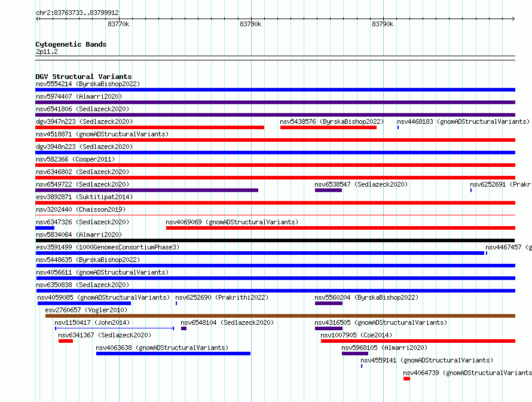Click the nsv4069069 (gnomADStructuralVariants) label

(x=232, y=222)
